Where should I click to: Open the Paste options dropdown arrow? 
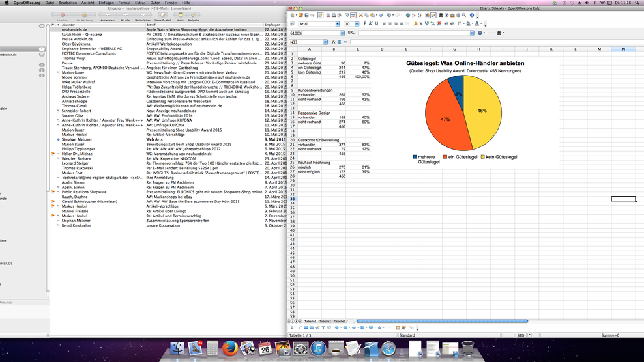(377, 15)
